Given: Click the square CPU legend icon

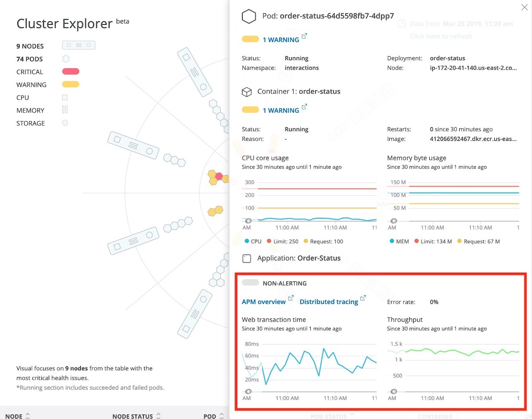Looking at the screenshot, I should 65,97.
